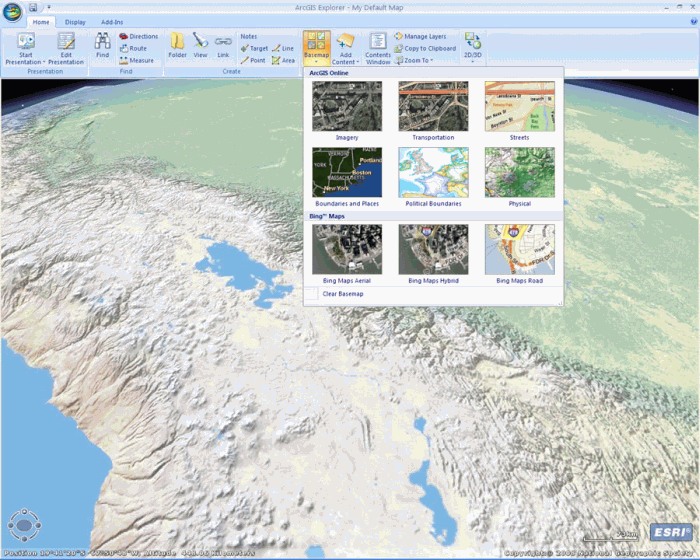The image size is (700, 560).
Task: Click the navigation compass control on map
Action: (24, 525)
